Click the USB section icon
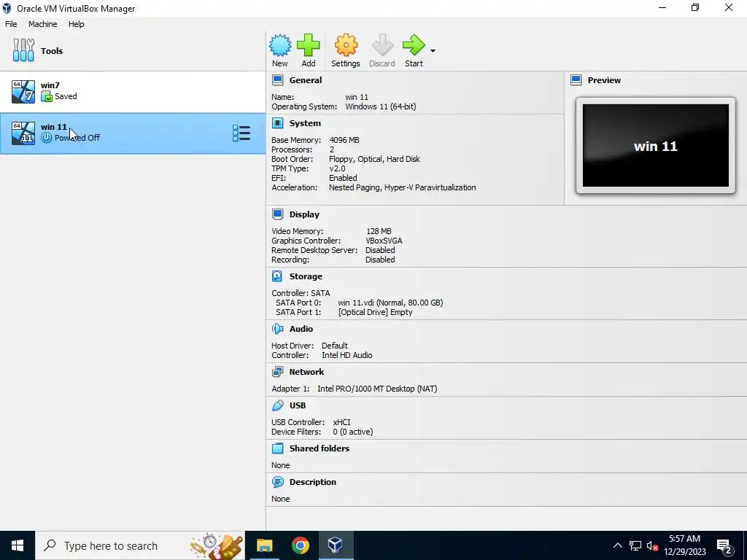The image size is (747, 560). (x=277, y=405)
